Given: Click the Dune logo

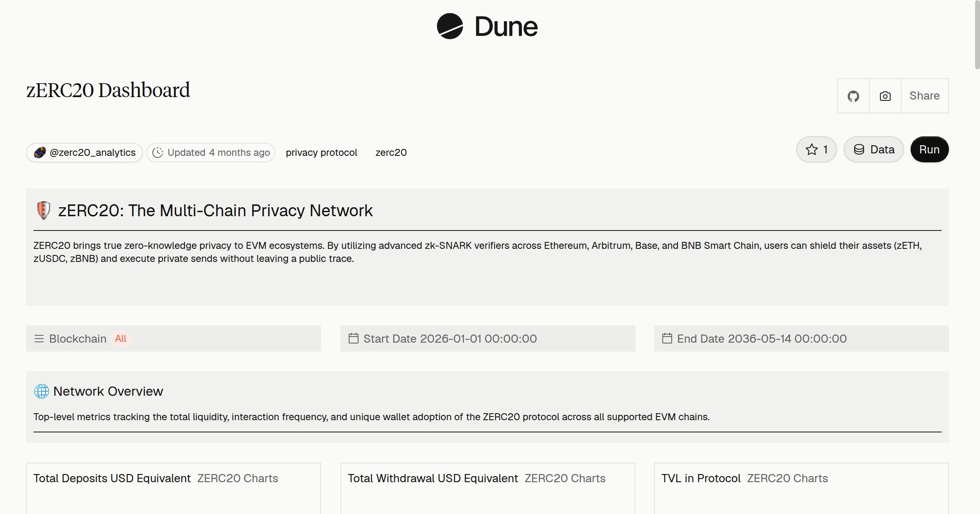Looking at the screenshot, I should (x=487, y=27).
